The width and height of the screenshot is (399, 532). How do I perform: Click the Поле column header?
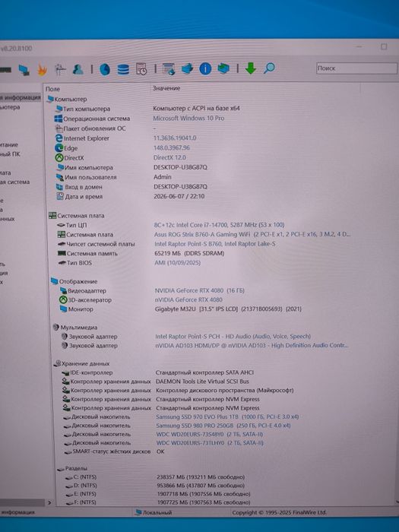[x=53, y=89]
